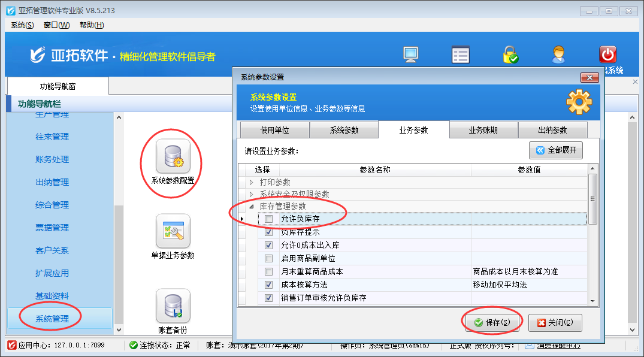Click the red power exit icon
Screen dimensions: 644x357
607,55
